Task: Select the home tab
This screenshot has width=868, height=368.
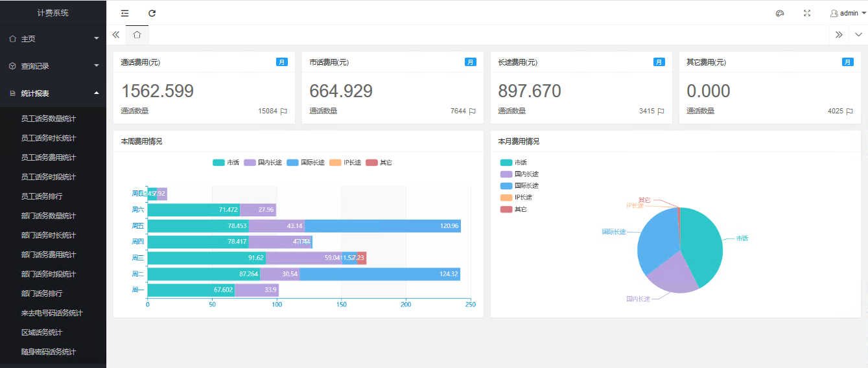Action: 137,35
